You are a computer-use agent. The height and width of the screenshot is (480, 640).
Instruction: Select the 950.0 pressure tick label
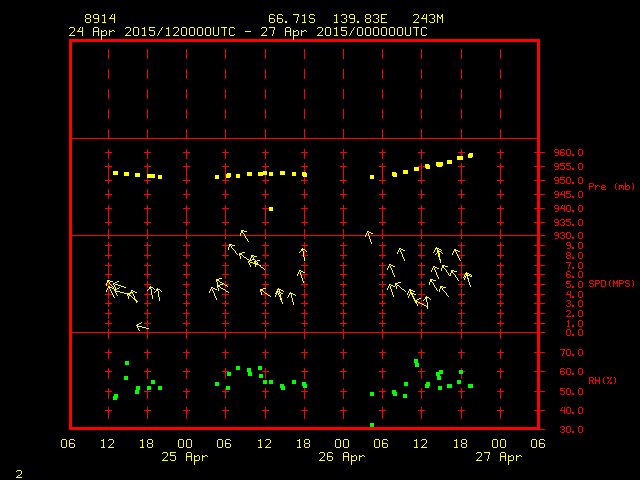pyautogui.click(x=568, y=180)
